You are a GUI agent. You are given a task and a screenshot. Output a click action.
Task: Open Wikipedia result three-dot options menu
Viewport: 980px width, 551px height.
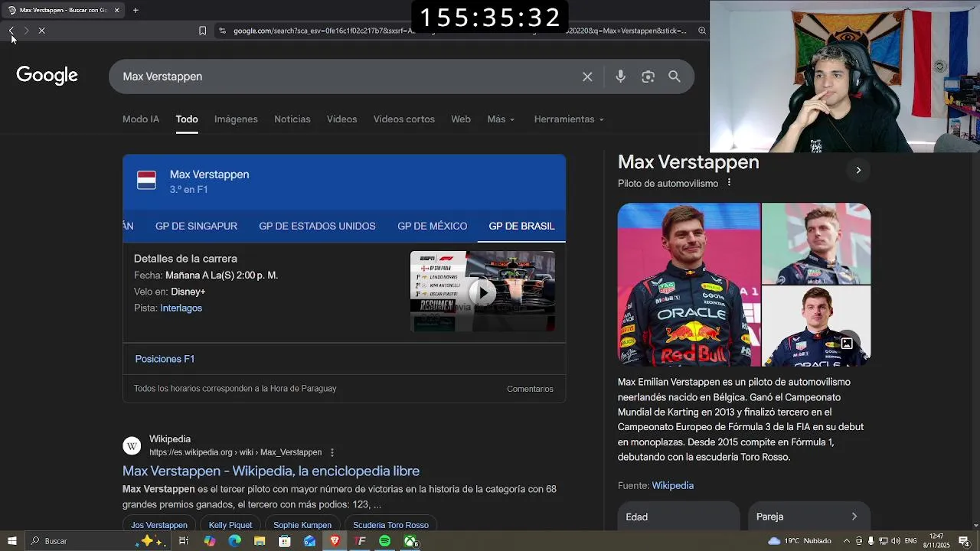click(x=332, y=452)
